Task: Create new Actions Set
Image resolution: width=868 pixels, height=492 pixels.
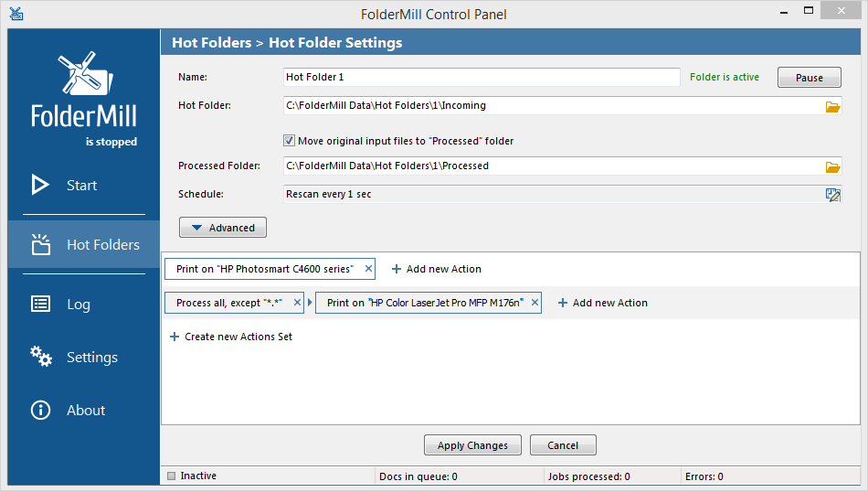Action: point(231,337)
